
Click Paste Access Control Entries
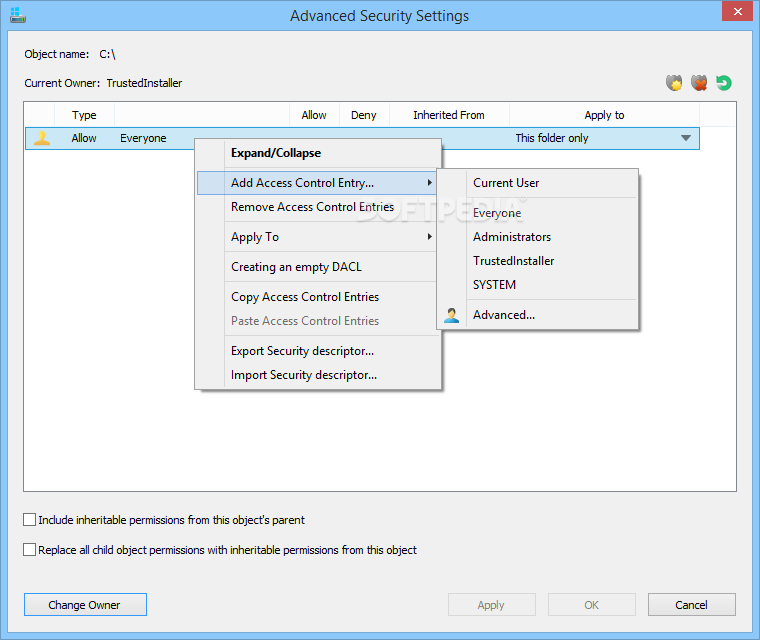tap(317, 321)
